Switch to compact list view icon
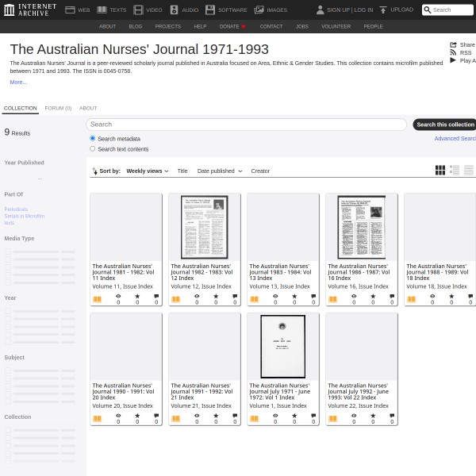This screenshot has height=476, width=476. pos(469,171)
